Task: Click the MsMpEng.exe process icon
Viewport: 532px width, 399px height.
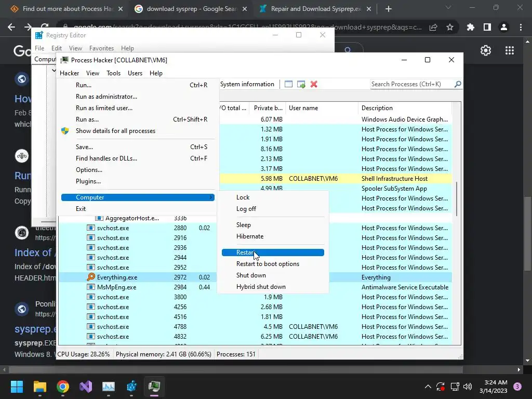Action: tap(90, 287)
